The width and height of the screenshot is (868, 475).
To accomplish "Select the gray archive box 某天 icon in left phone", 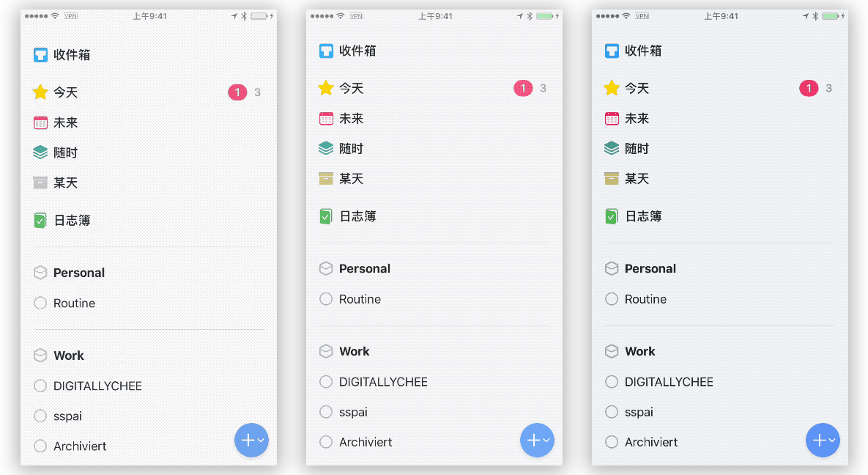I will [40, 183].
